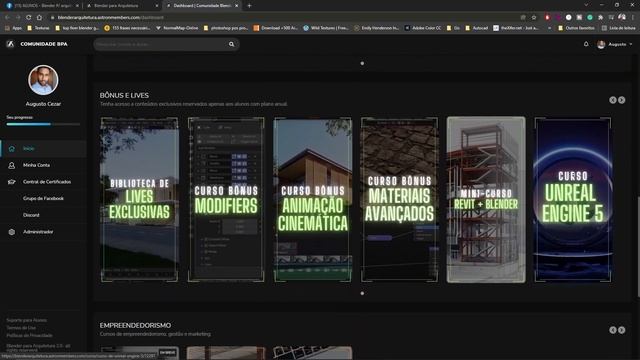
Task: Click the browser home button
Action: [39, 18]
